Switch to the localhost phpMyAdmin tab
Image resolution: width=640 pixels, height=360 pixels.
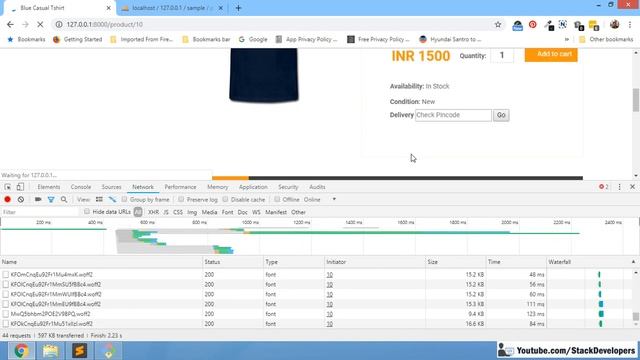pyautogui.click(x=171, y=8)
